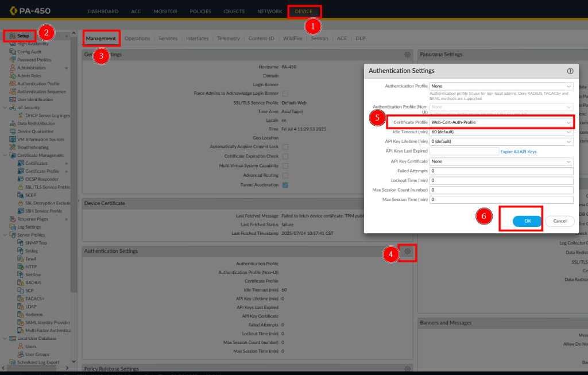Click the Authentication Sequence icon
The width and height of the screenshot is (588, 375).
click(x=13, y=91)
